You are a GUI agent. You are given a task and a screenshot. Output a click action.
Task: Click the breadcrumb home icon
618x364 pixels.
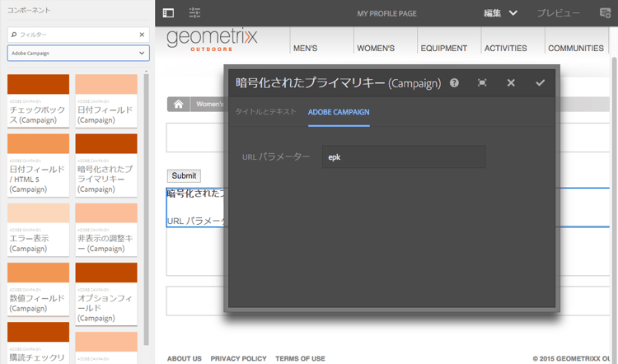[x=179, y=104]
